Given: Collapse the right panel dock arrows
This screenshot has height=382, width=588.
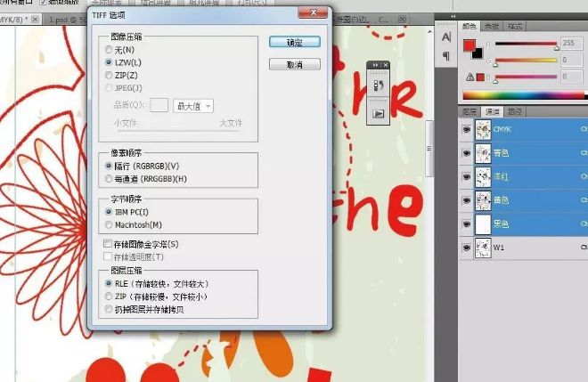Looking at the screenshot, I should click(x=453, y=16).
